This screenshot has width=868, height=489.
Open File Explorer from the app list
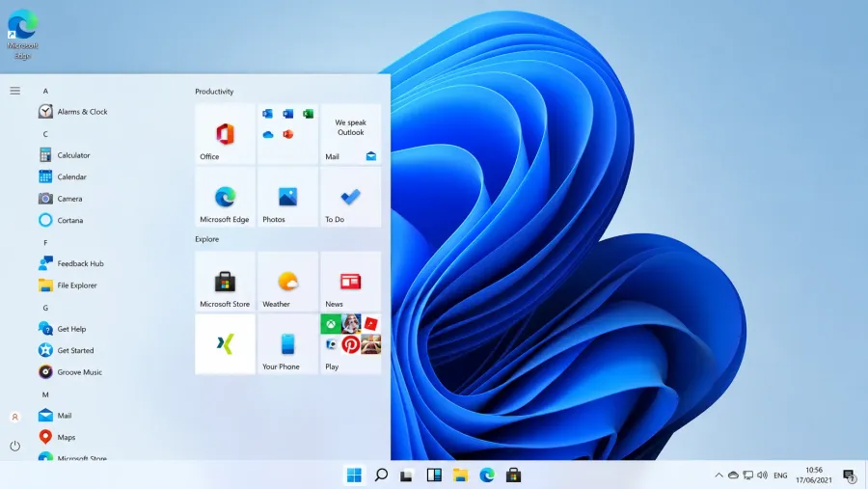click(68, 285)
